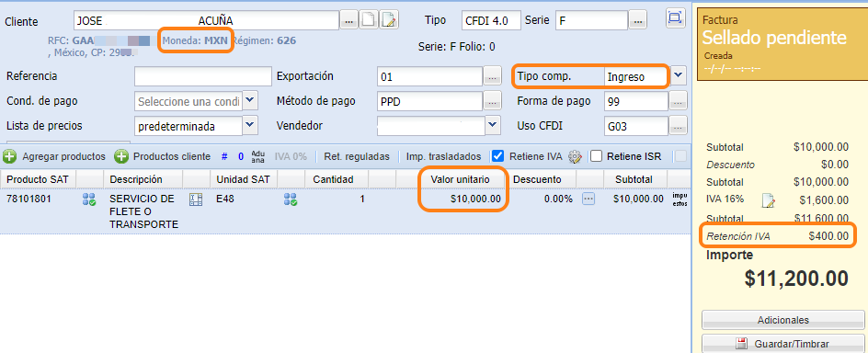Open the impuestos icon in the product row
Viewport: 868px width, 353px height.
(680, 199)
